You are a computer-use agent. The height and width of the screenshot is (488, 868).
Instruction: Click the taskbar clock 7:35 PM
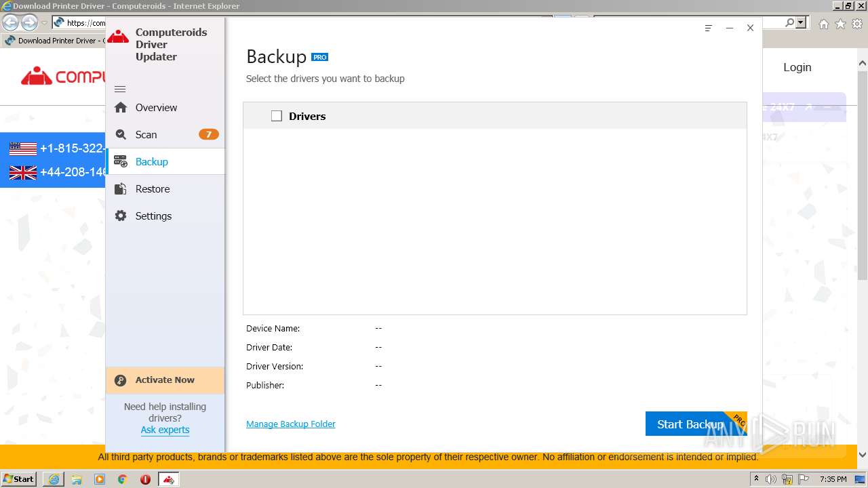coord(833,479)
